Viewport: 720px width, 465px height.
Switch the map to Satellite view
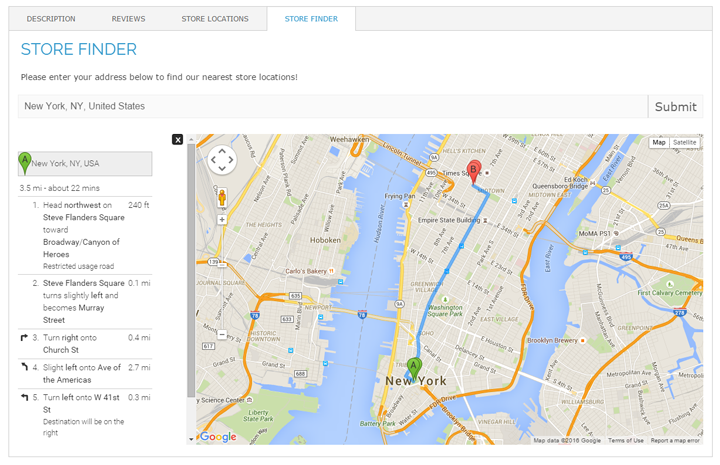point(685,143)
